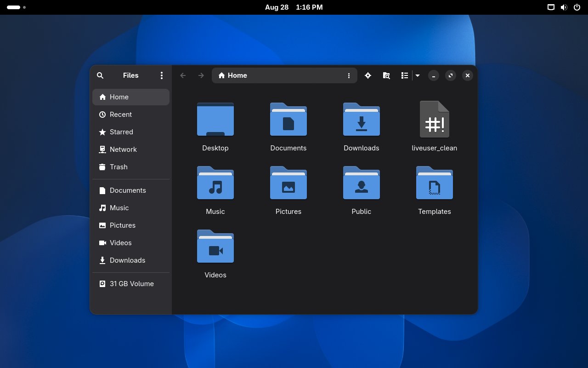Screen dimensions: 588x368
Task: Open the Home path bar options menu
Action: tap(349, 75)
